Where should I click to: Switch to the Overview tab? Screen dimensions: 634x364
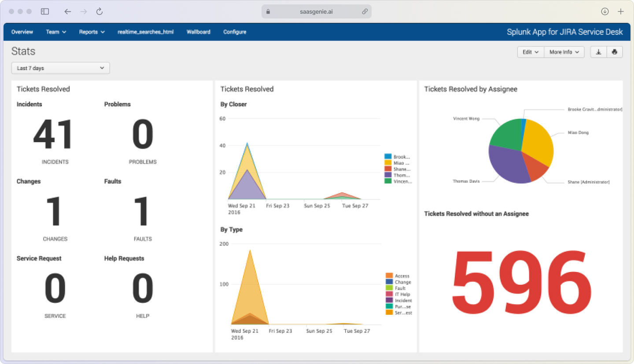pos(22,32)
